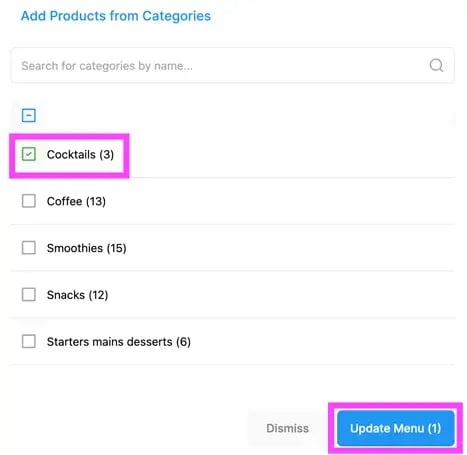Click the Snacks category name

pyautogui.click(x=66, y=295)
